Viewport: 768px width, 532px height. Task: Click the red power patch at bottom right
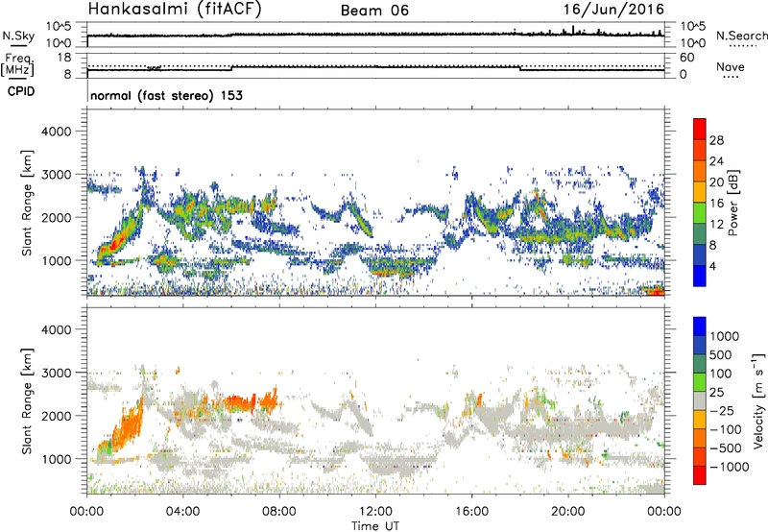point(656,291)
